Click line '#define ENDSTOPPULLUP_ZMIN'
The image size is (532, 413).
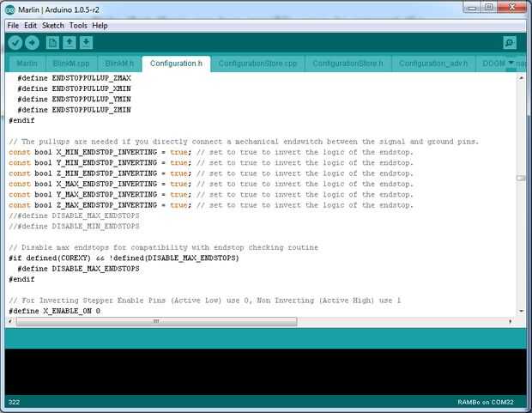74,110
